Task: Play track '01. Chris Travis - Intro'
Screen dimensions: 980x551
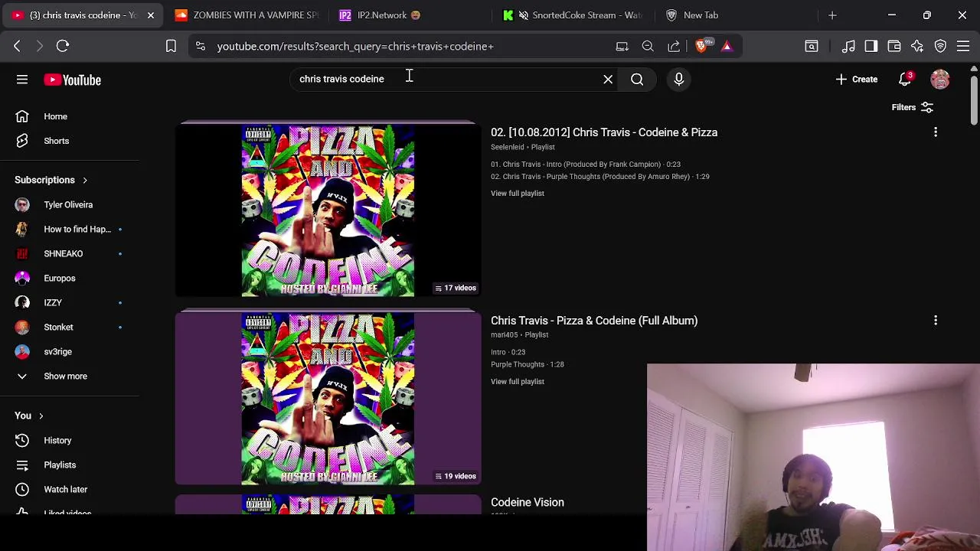Action: tap(586, 164)
